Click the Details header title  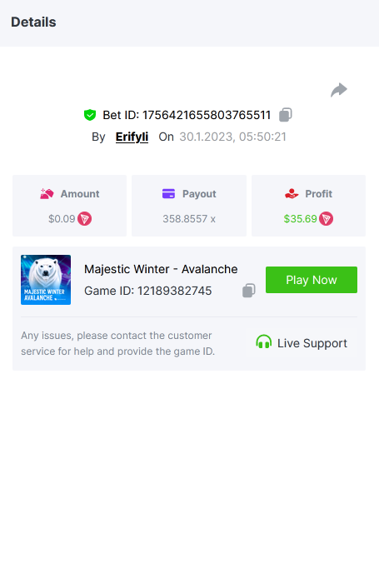pyautogui.click(x=34, y=22)
